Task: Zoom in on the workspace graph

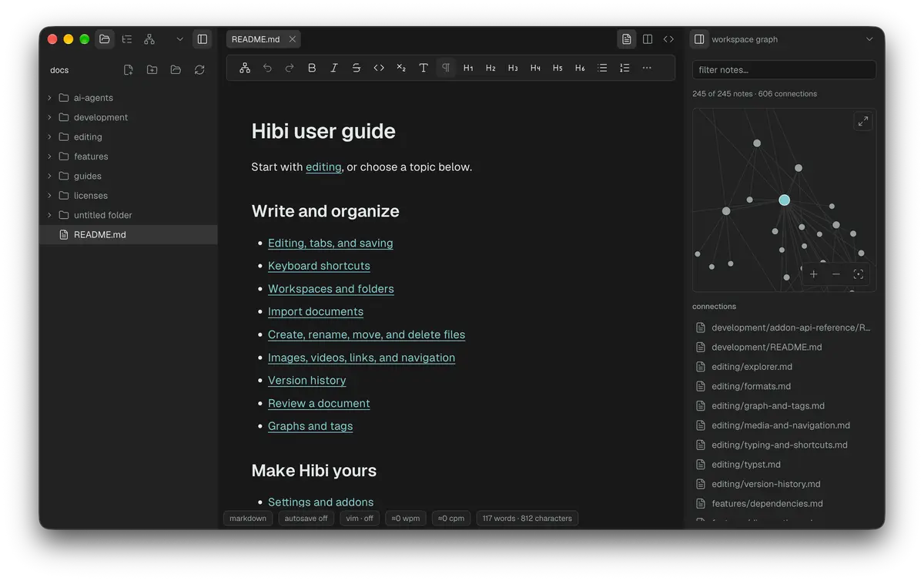Action: click(814, 274)
